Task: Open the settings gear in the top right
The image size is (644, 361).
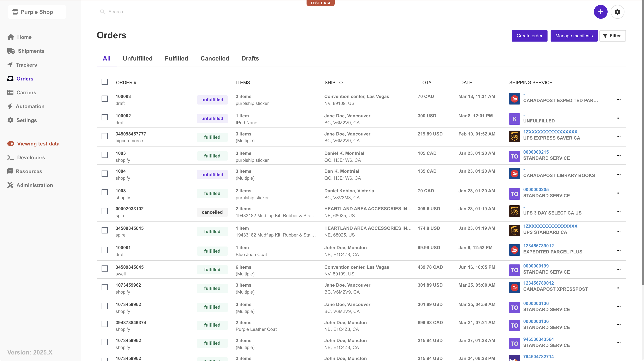Action: [617, 12]
